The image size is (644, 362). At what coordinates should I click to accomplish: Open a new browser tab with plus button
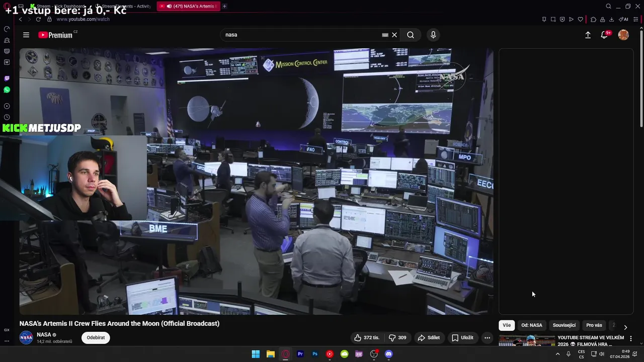224,6
